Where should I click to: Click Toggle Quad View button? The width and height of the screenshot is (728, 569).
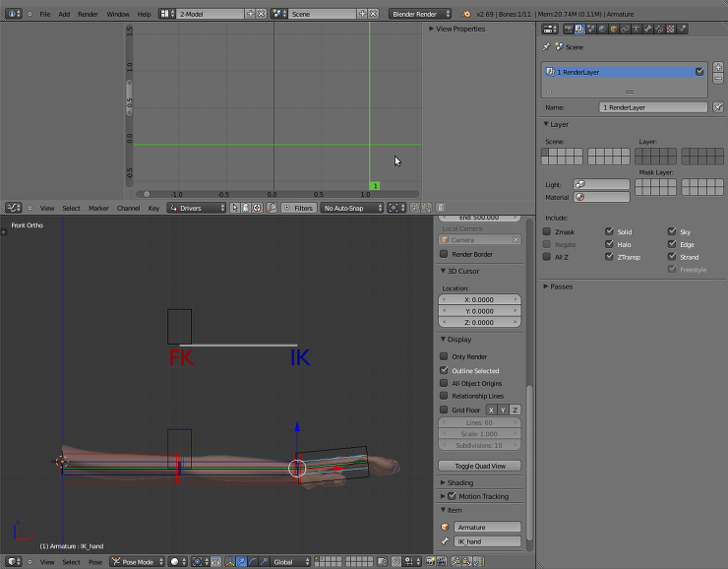480,466
